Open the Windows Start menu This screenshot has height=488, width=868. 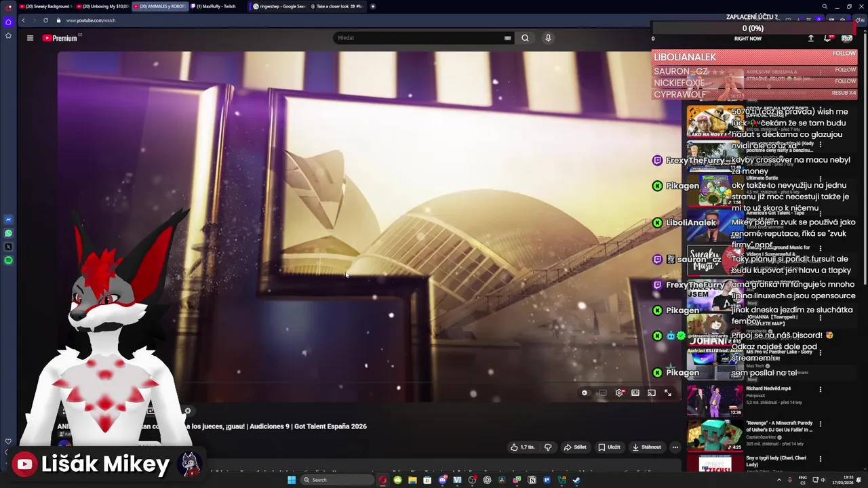click(292, 480)
